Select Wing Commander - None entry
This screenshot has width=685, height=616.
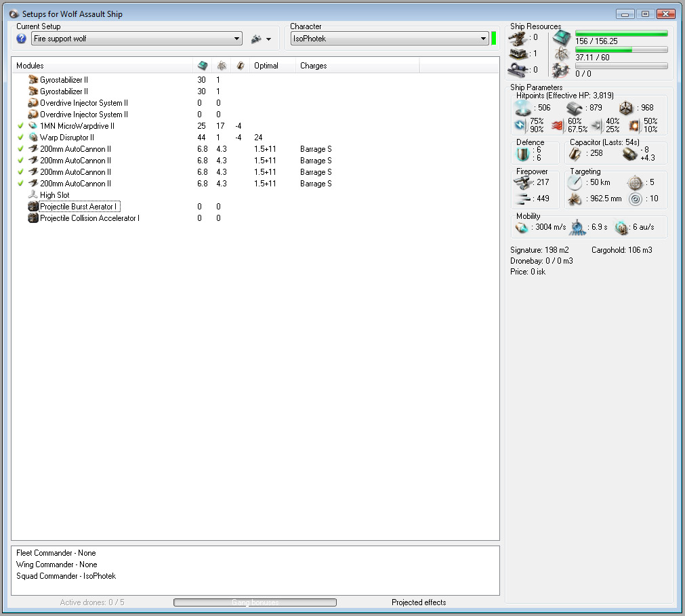point(56,564)
